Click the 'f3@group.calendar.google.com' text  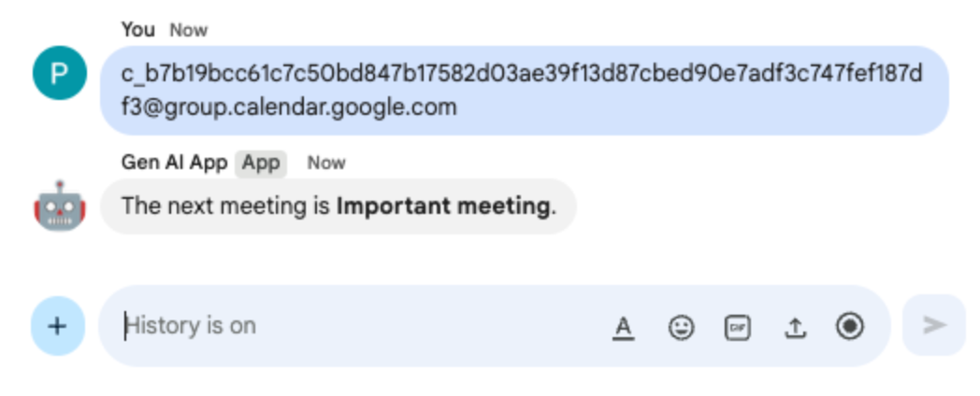coord(289,106)
